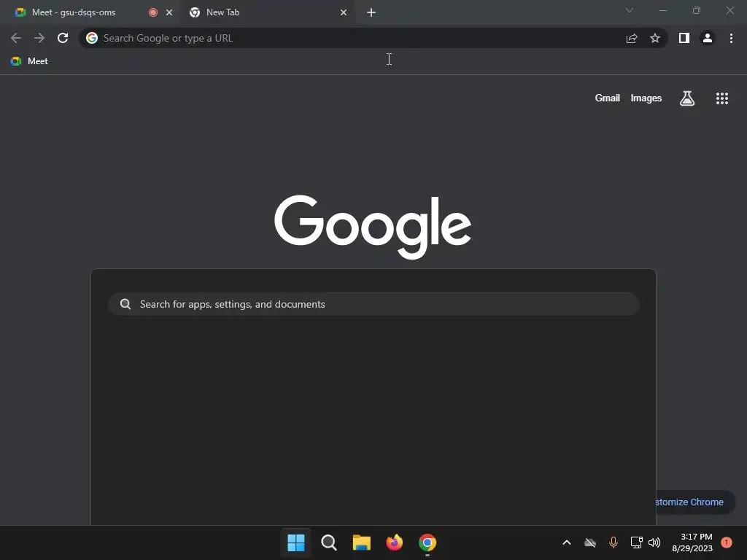This screenshot has height=560, width=747.
Task: Open Google Images link
Action: pyautogui.click(x=646, y=98)
